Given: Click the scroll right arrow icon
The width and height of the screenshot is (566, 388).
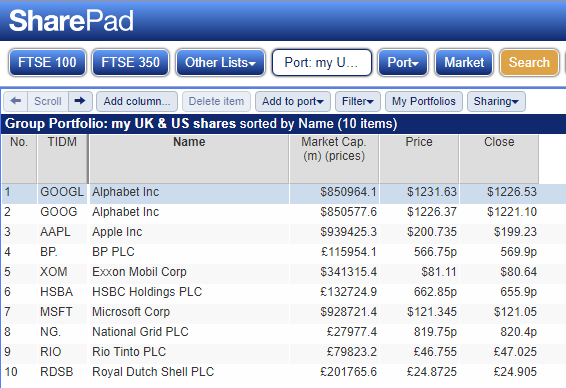Looking at the screenshot, I should [x=80, y=101].
